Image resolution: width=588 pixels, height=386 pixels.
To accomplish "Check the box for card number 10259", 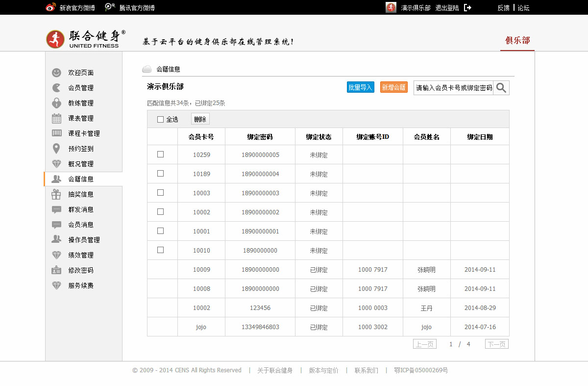I will point(160,154).
